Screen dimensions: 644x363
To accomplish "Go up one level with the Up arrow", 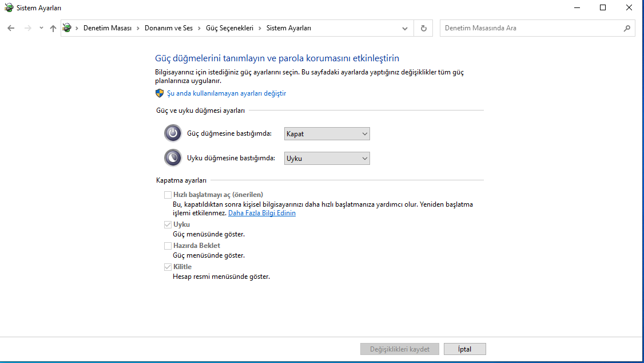I will click(x=53, y=28).
